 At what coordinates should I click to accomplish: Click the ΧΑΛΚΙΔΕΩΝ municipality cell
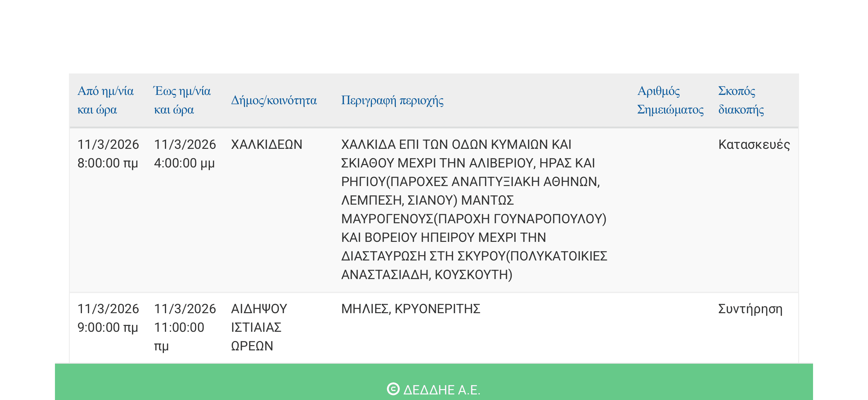coord(267,144)
